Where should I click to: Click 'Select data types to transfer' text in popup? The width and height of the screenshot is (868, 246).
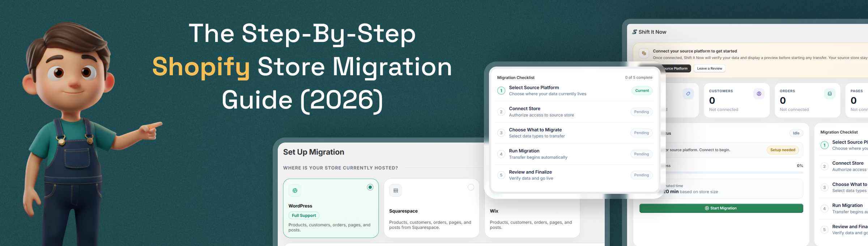[537, 136]
